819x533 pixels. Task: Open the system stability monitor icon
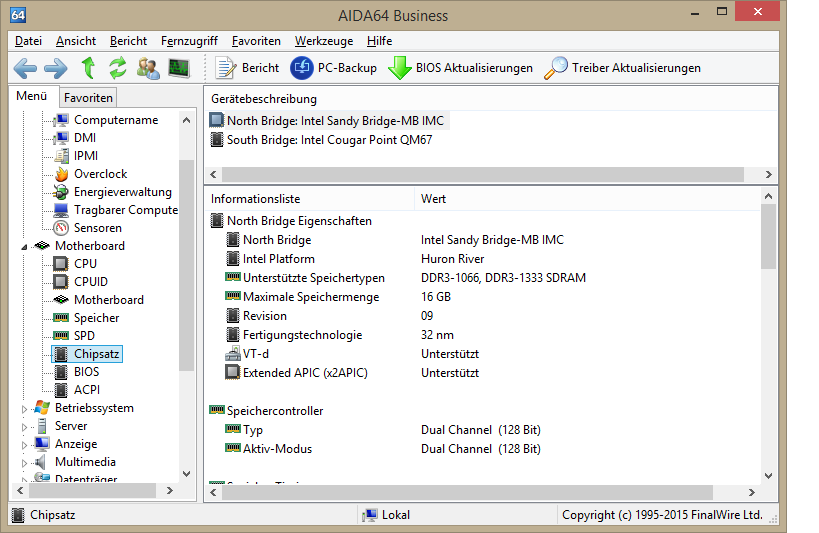point(179,68)
